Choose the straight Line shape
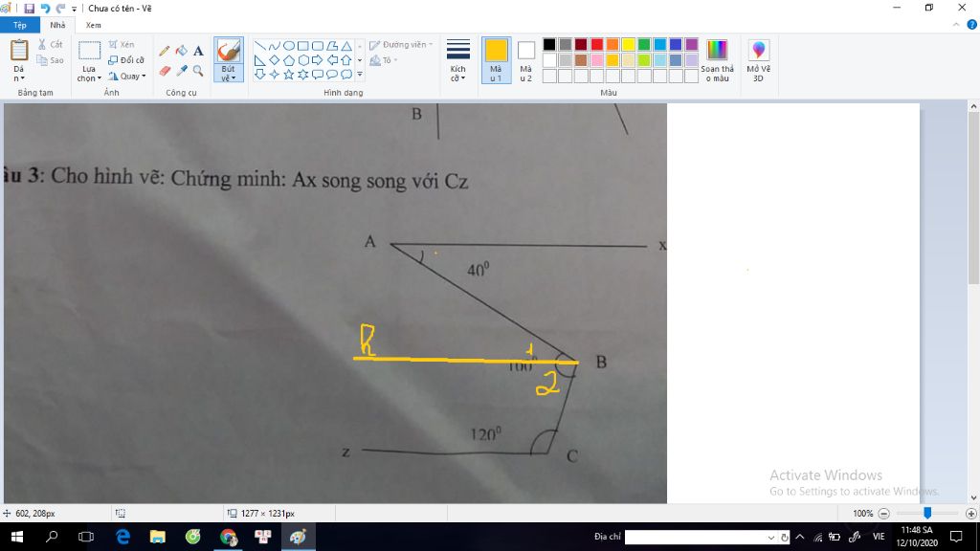Viewport: 980px width, 551px height. tap(260, 46)
